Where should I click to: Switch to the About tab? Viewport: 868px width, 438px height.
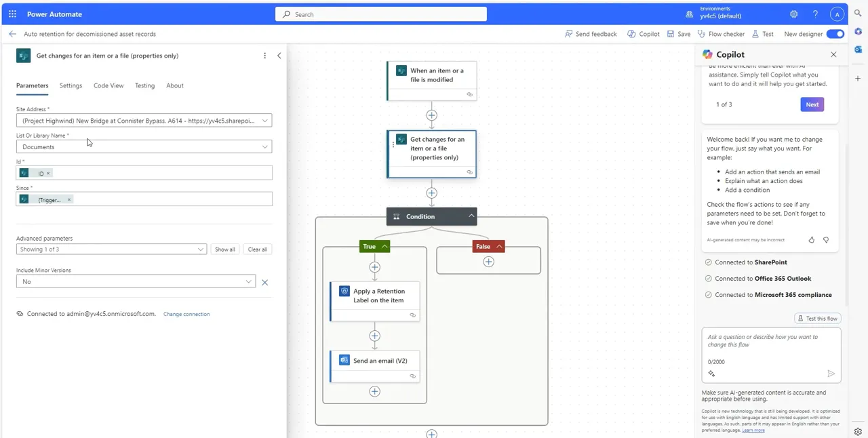tap(175, 85)
